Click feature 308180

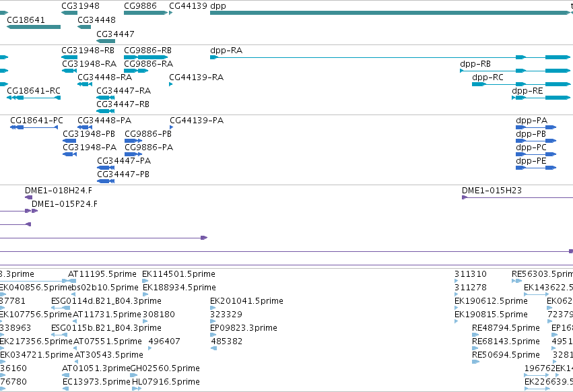click(145, 321)
